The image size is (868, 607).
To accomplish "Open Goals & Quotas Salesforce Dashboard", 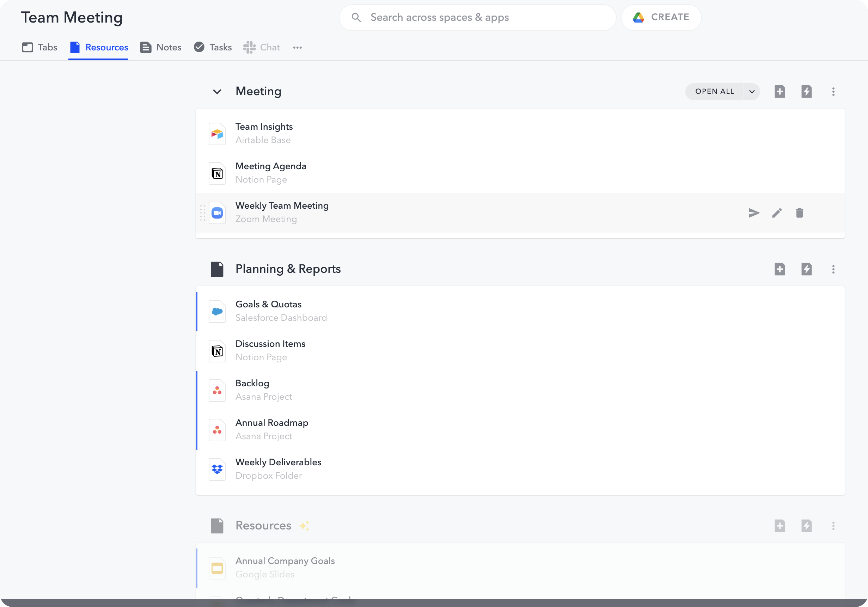I will (268, 311).
